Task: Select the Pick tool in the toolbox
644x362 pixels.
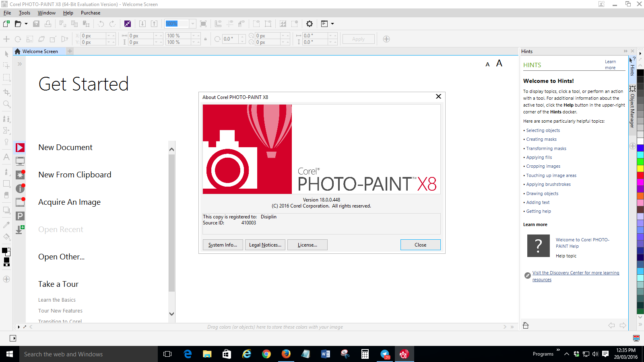Action: pyautogui.click(x=6, y=53)
